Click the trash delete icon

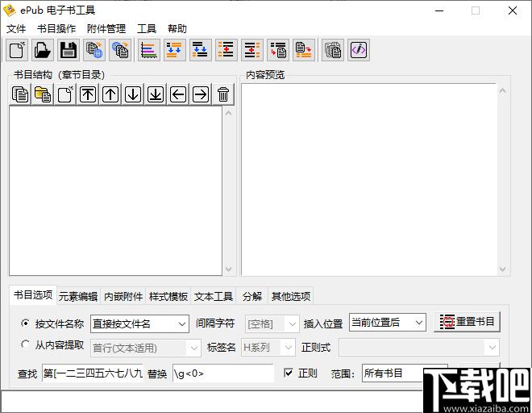click(223, 94)
